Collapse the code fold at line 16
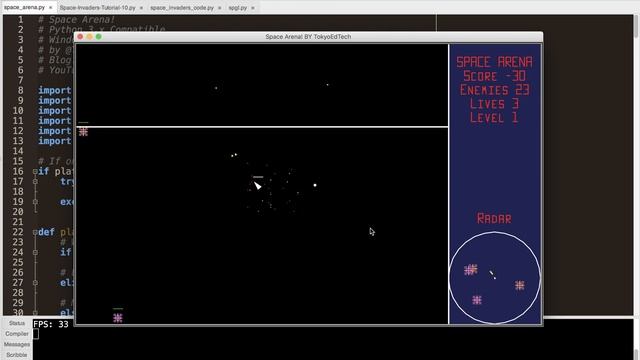The width and height of the screenshot is (640, 360). point(35,171)
